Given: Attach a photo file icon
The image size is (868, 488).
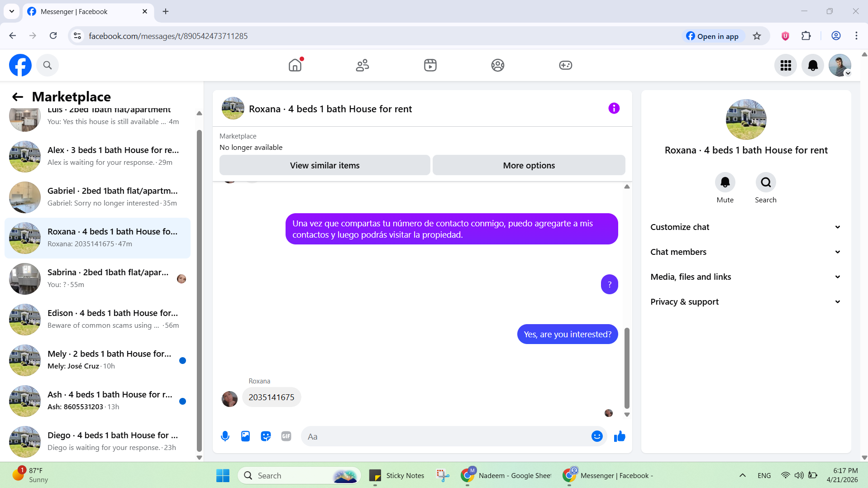Looking at the screenshot, I should coord(245,436).
